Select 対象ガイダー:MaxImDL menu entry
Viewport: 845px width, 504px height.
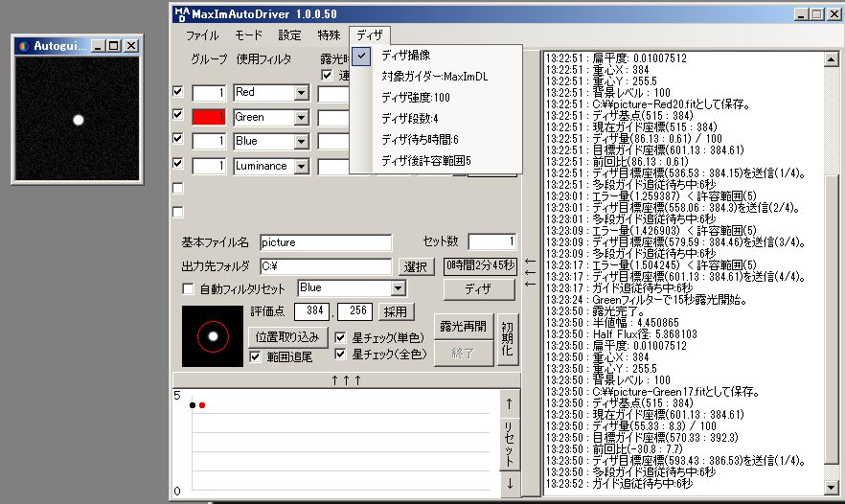coord(435,77)
